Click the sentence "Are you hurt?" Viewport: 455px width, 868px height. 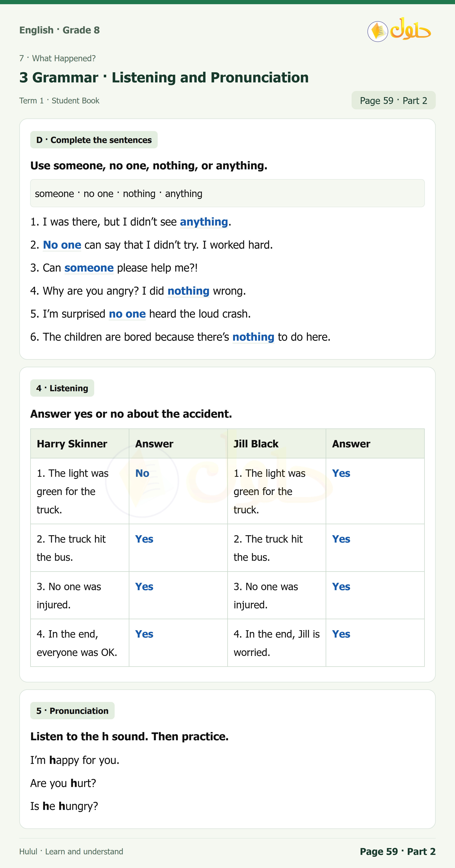pyautogui.click(x=63, y=783)
